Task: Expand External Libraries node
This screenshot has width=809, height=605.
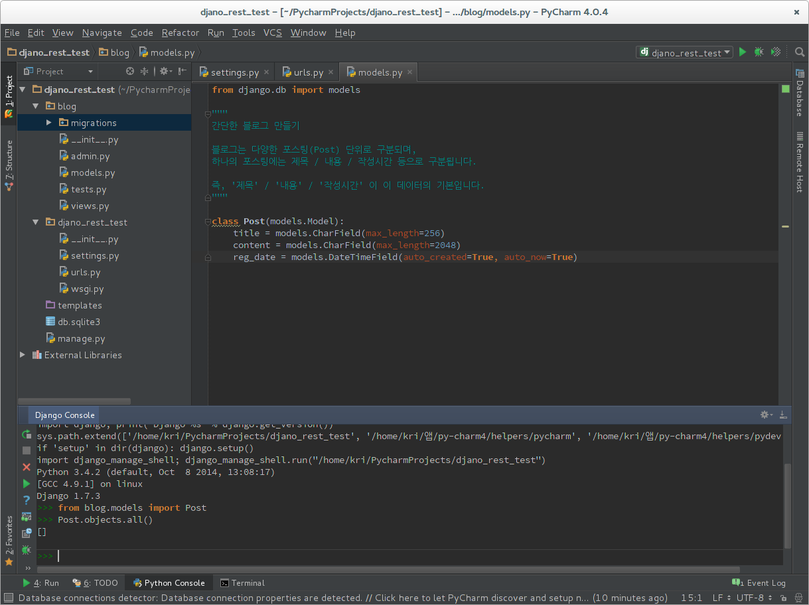Action: pos(22,354)
